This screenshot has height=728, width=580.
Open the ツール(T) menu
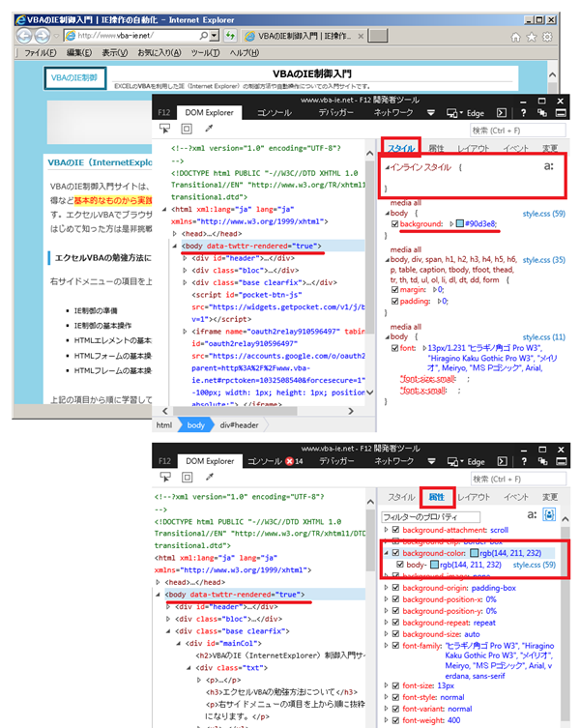(x=205, y=53)
